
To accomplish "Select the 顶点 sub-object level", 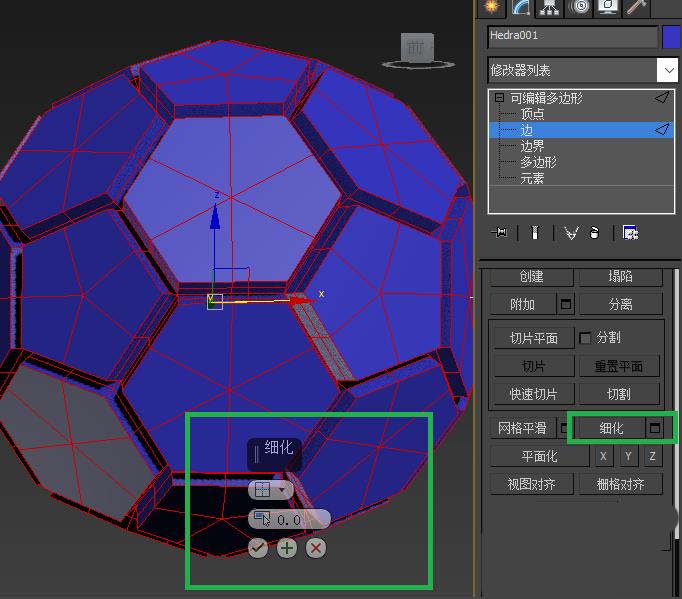I will (x=533, y=114).
